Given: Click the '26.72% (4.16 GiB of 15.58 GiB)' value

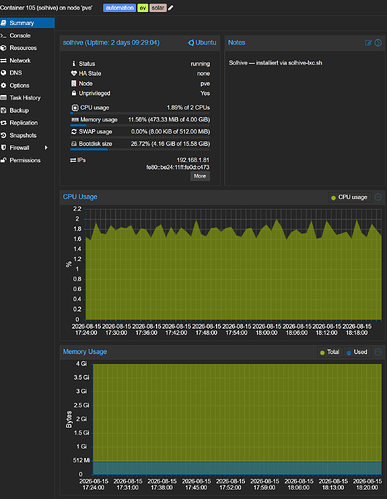Looking at the screenshot, I should 170,144.
